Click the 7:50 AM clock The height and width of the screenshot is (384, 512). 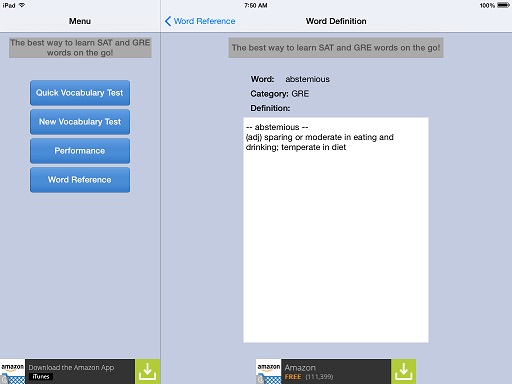(x=256, y=5)
